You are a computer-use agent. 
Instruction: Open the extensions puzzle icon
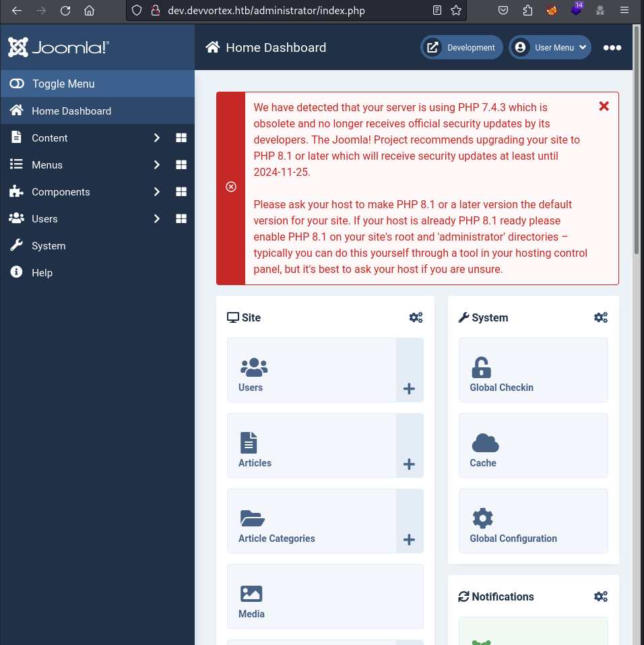(x=527, y=11)
